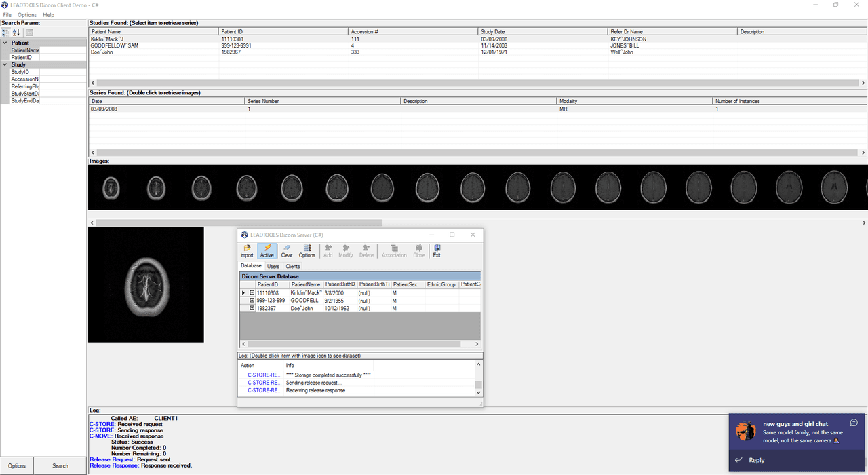The width and height of the screenshot is (868, 475).
Task: Collapse the Patient category in Search Params
Action: click(5, 43)
